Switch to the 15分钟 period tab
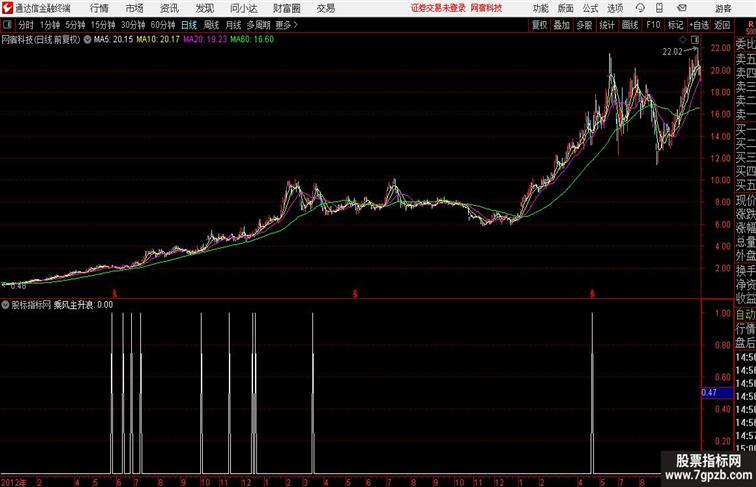This screenshot has width=756, height=487. 103,25
